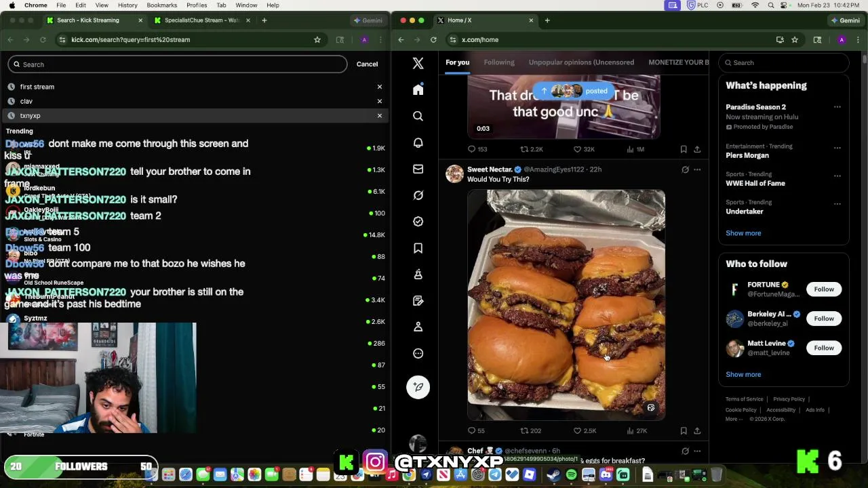
Task: Remove 'clav' recent search on Kick
Action: coord(380,101)
